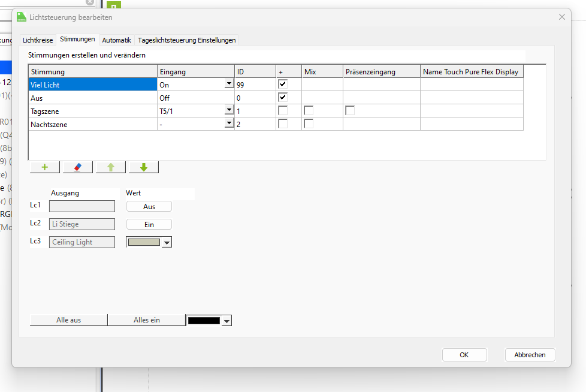Open the Eingang dropdown for Viel Licht
This screenshot has width=586, height=392.
click(x=228, y=85)
